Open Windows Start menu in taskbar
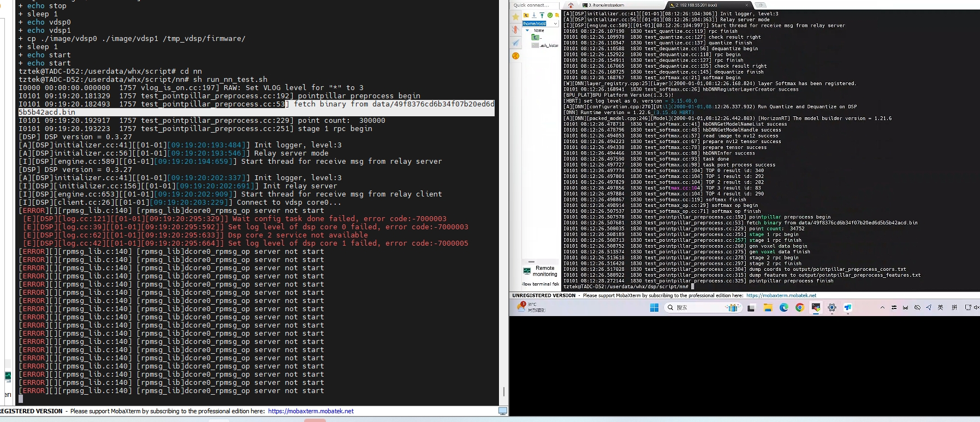The image size is (980, 422). 654,308
